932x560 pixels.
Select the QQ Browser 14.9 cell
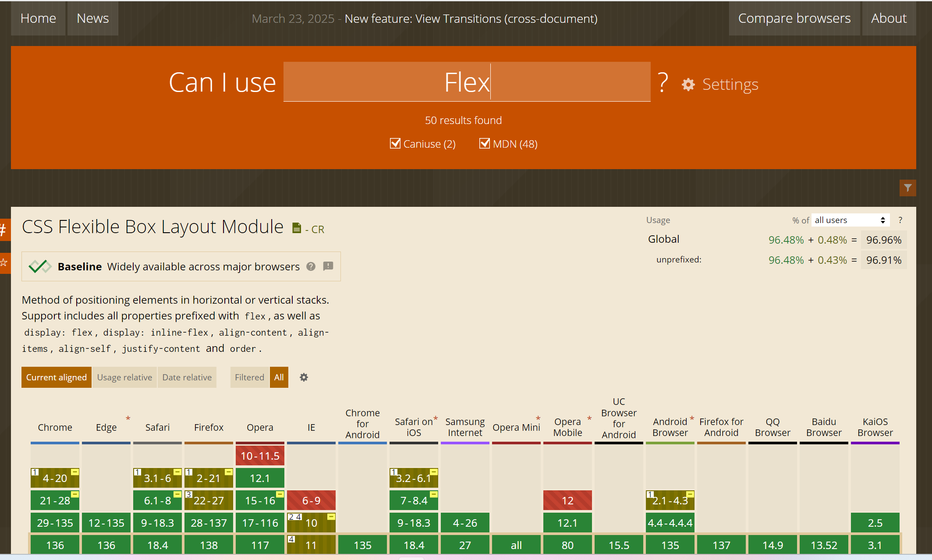pos(773,545)
